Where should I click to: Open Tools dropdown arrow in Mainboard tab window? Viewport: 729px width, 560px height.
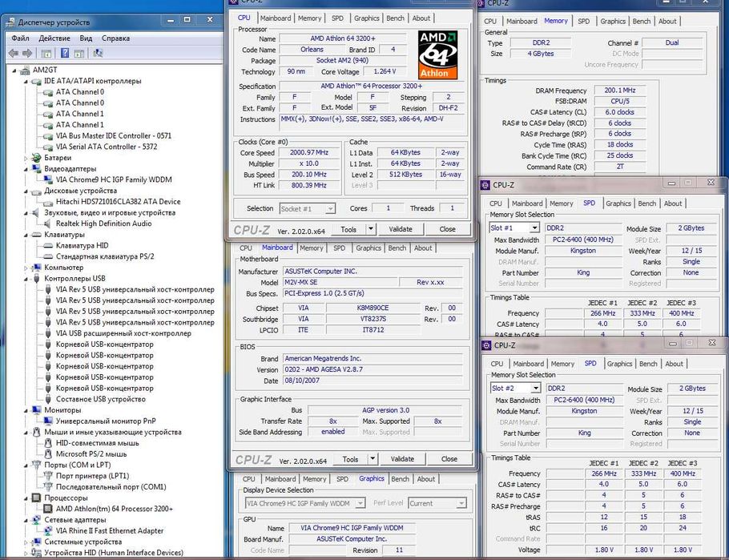(x=373, y=459)
